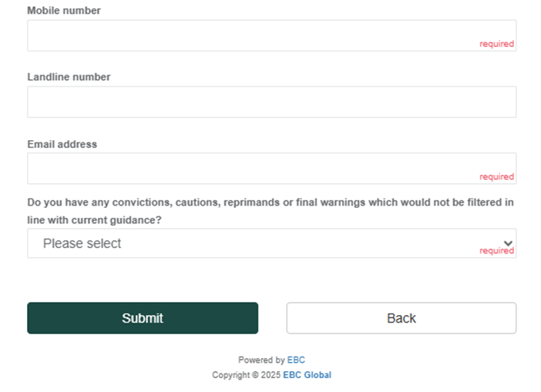This screenshot has width=541, height=392.
Task: Open the EBC link beside 'Powered by'
Action: tap(296, 360)
